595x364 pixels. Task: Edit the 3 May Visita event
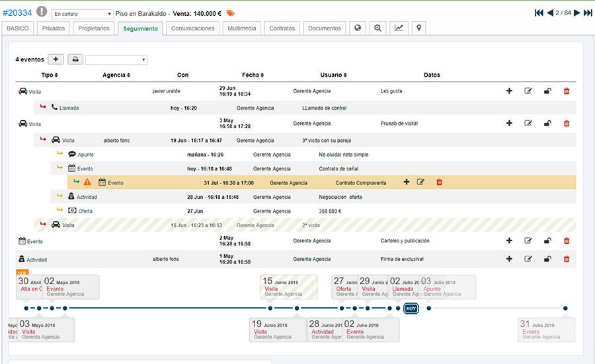point(528,124)
